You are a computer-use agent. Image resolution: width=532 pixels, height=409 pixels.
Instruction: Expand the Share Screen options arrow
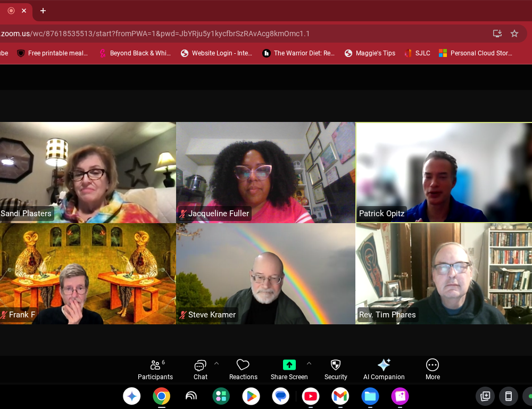point(309,364)
